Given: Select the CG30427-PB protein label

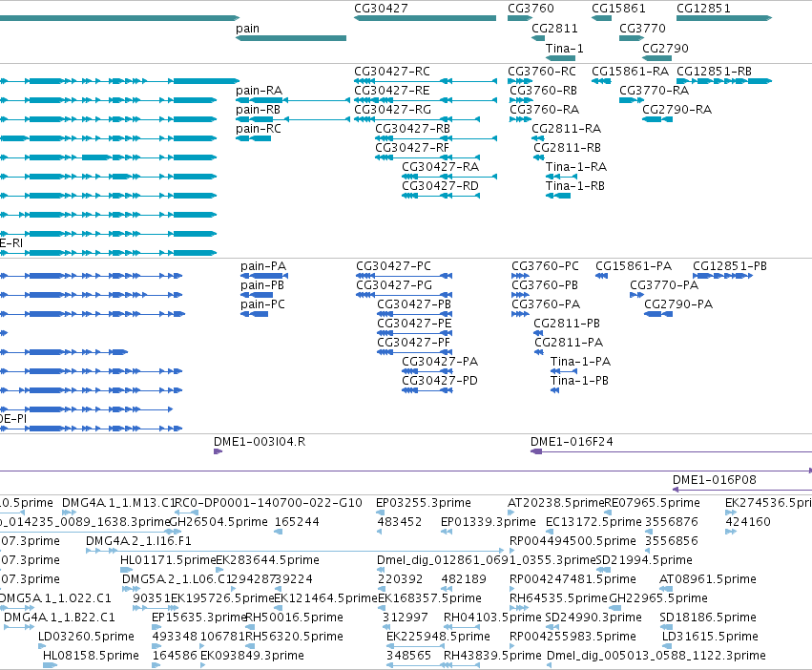Looking at the screenshot, I should (x=414, y=304).
